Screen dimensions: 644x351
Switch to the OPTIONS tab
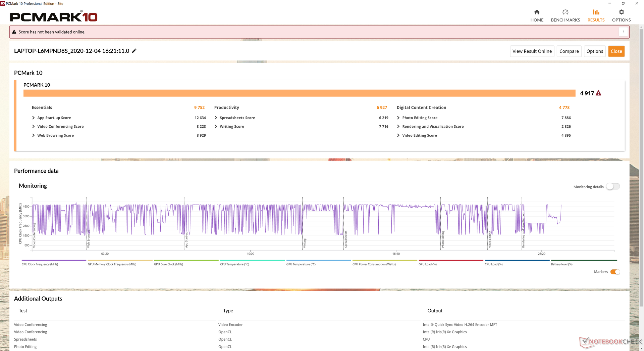621,15
